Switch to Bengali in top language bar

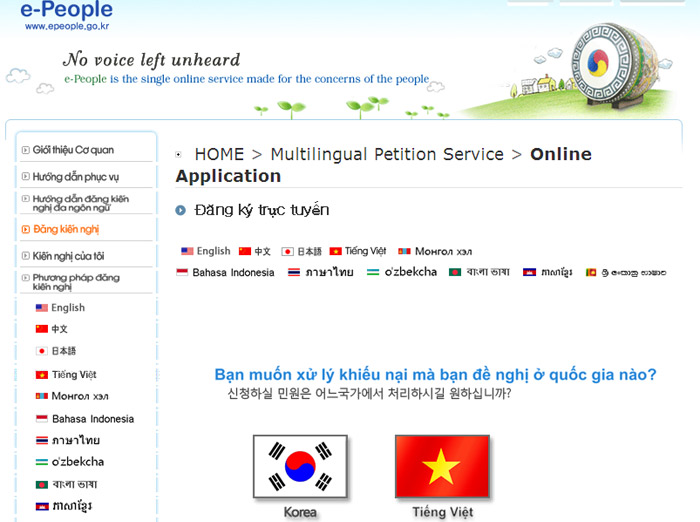tap(488, 272)
